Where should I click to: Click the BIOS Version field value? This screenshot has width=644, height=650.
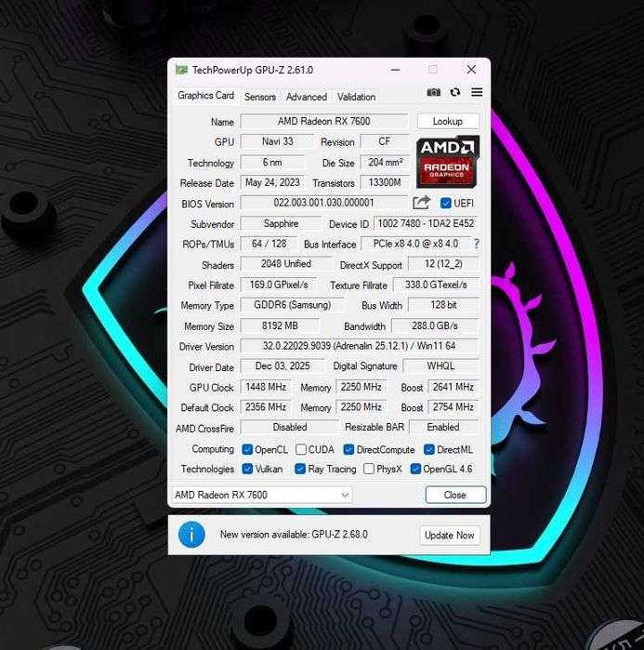pos(324,203)
